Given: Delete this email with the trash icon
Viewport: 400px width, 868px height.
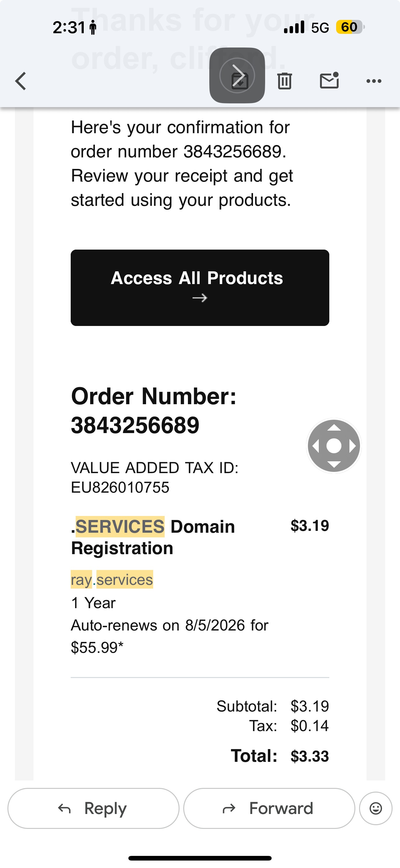Looking at the screenshot, I should pos(285,81).
